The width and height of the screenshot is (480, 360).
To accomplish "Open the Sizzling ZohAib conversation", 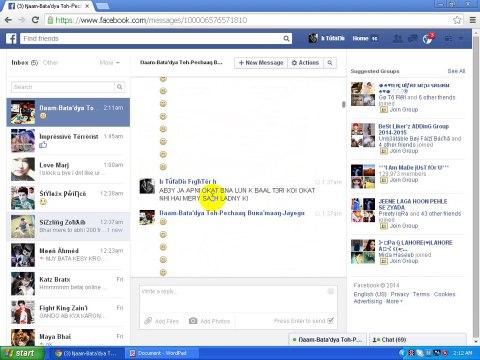I will point(68,226).
